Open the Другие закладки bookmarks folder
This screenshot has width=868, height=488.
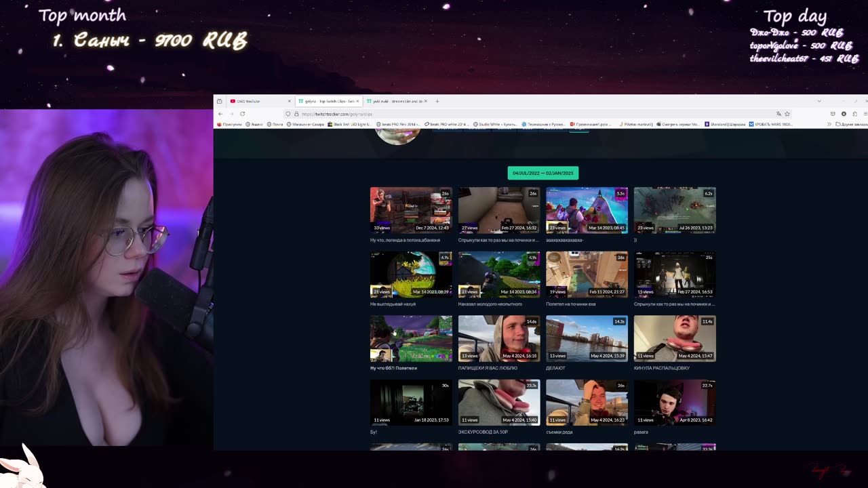(x=852, y=124)
